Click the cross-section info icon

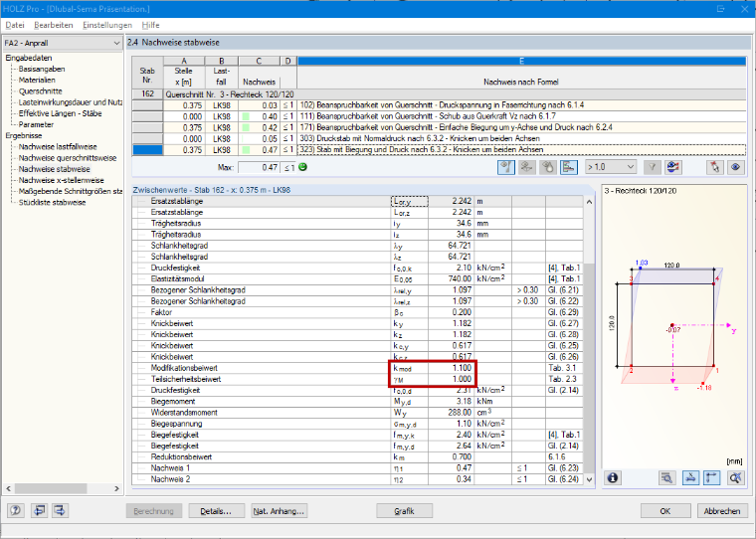click(x=613, y=477)
